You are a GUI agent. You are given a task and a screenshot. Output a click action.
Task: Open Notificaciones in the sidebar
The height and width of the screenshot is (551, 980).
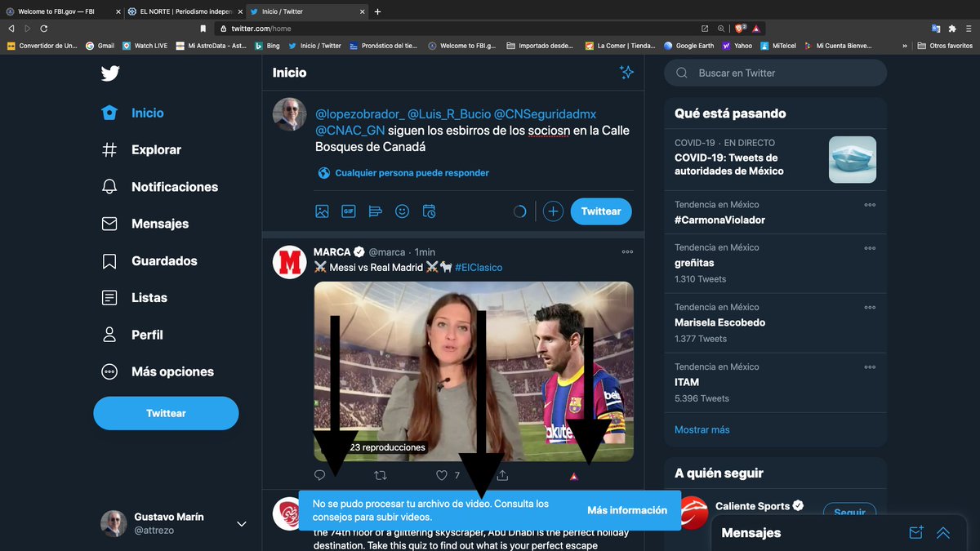click(x=159, y=187)
